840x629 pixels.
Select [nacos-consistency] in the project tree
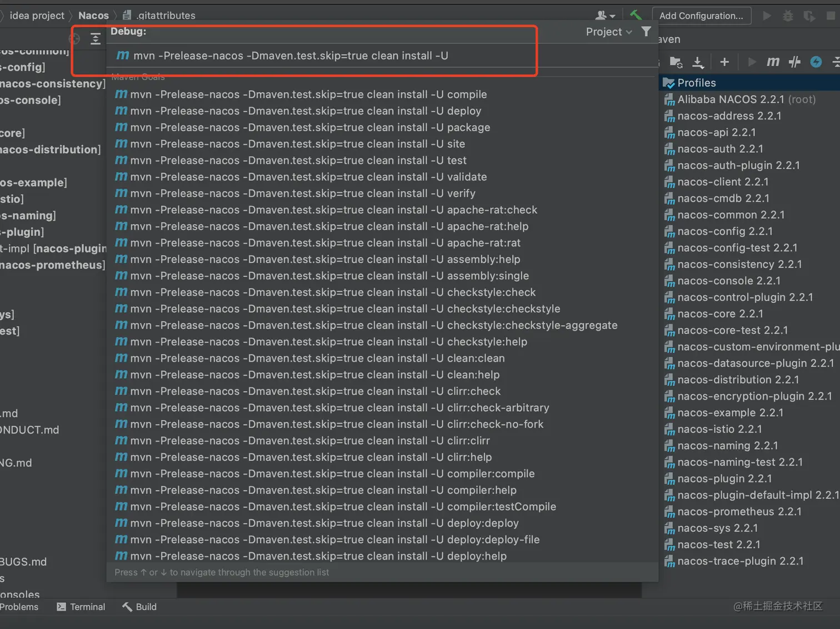53,84
